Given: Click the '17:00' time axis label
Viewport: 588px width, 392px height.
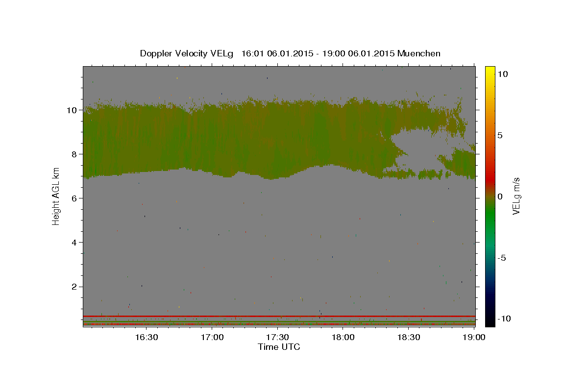Looking at the screenshot, I should 212,337.
